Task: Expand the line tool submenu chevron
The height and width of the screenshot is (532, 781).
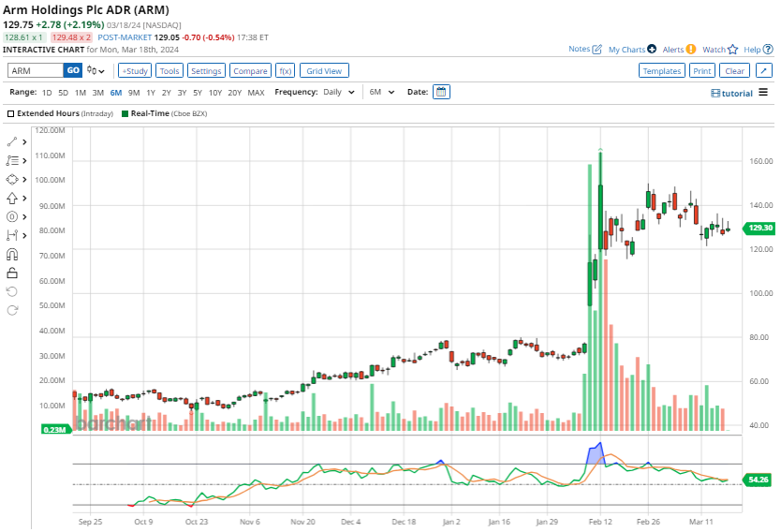Action: click(24, 142)
